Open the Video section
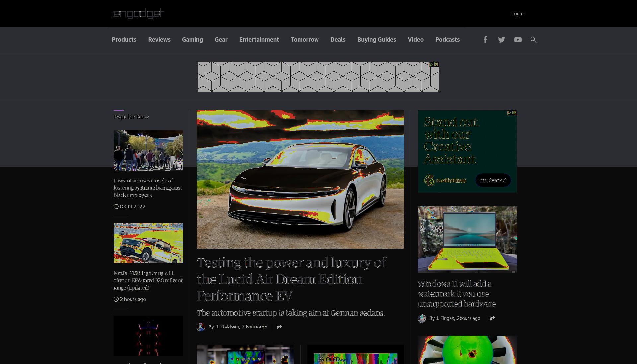This screenshot has height=364, width=637. tap(416, 40)
